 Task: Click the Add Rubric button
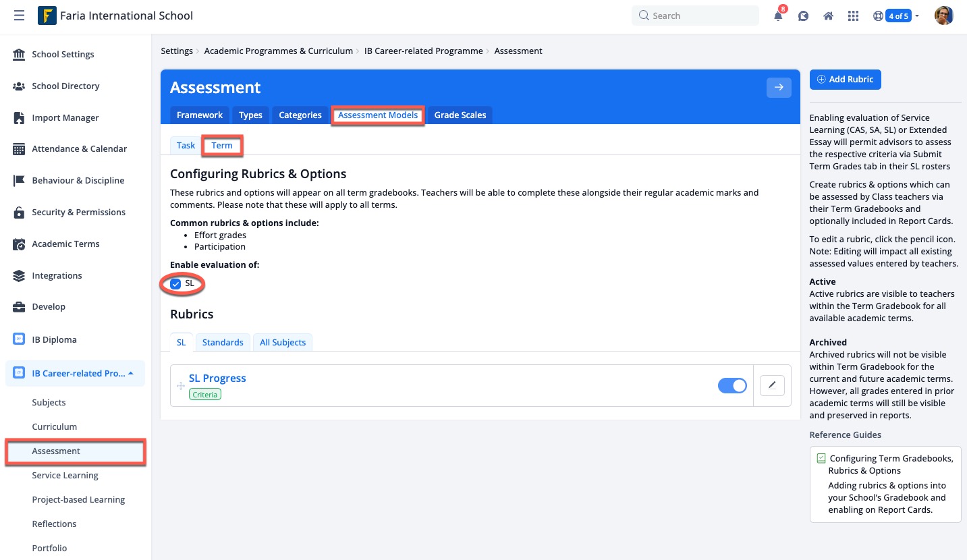pyautogui.click(x=845, y=79)
